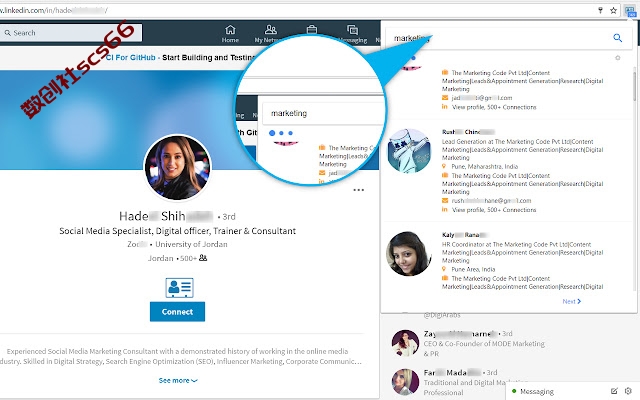Open the Jobs briefcase icon
640x400 pixels.
(312, 29)
